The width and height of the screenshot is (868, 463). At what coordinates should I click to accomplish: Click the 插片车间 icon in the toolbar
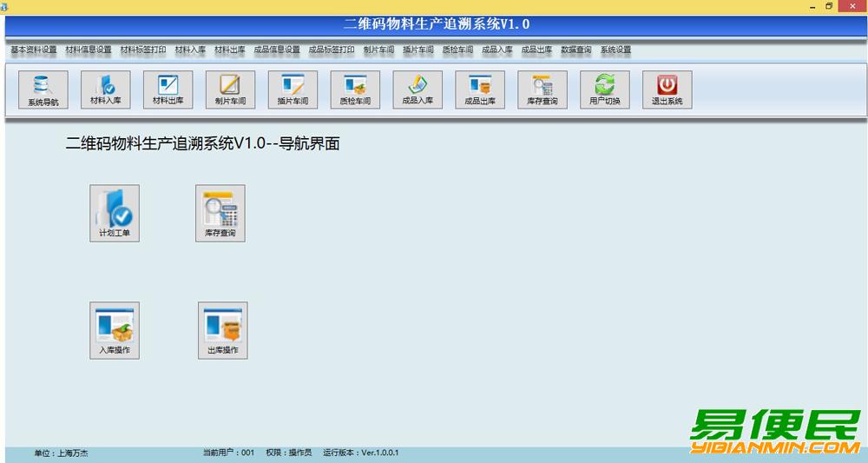pos(293,89)
